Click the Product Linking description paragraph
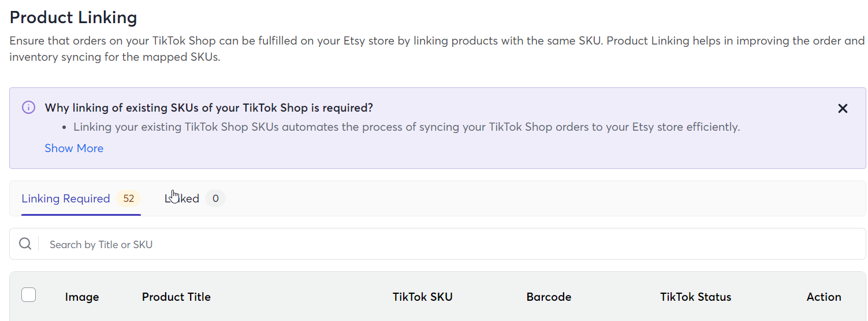Image resolution: width=868 pixels, height=321 pixels. pyautogui.click(x=437, y=49)
